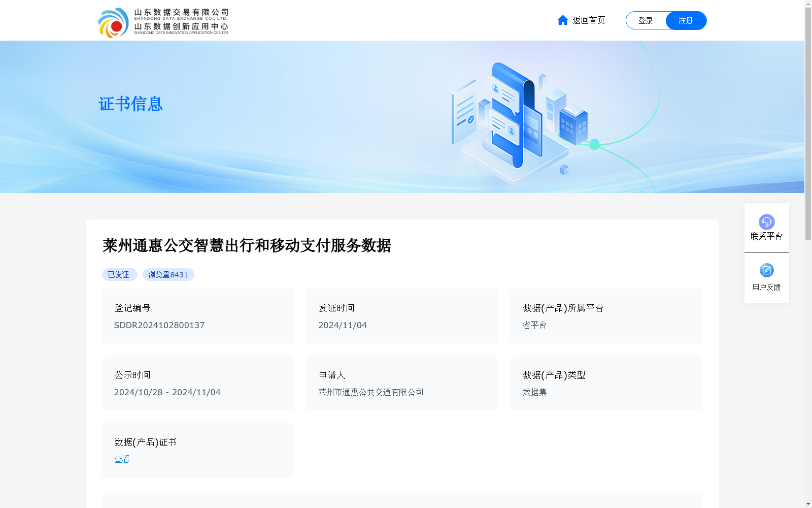Click the 公示时间 label
The width and height of the screenshot is (812, 508).
point(132,375)
